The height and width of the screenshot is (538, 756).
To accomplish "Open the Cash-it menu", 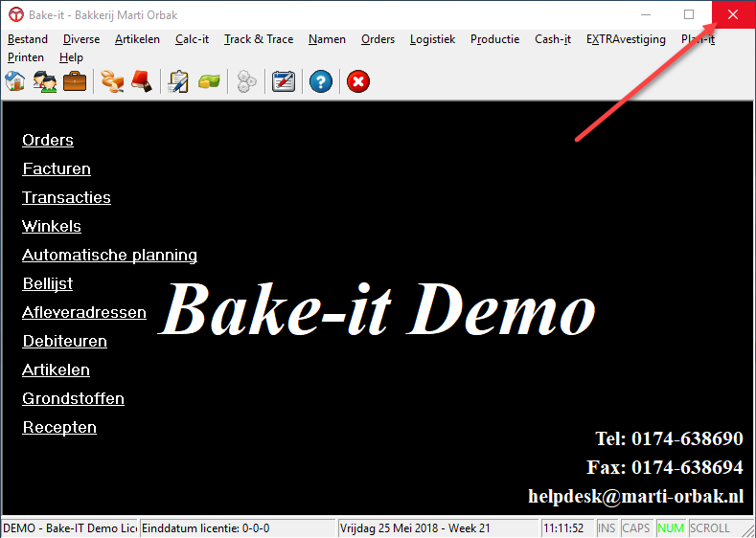I will pyautogui.click(x=553, y=39).
